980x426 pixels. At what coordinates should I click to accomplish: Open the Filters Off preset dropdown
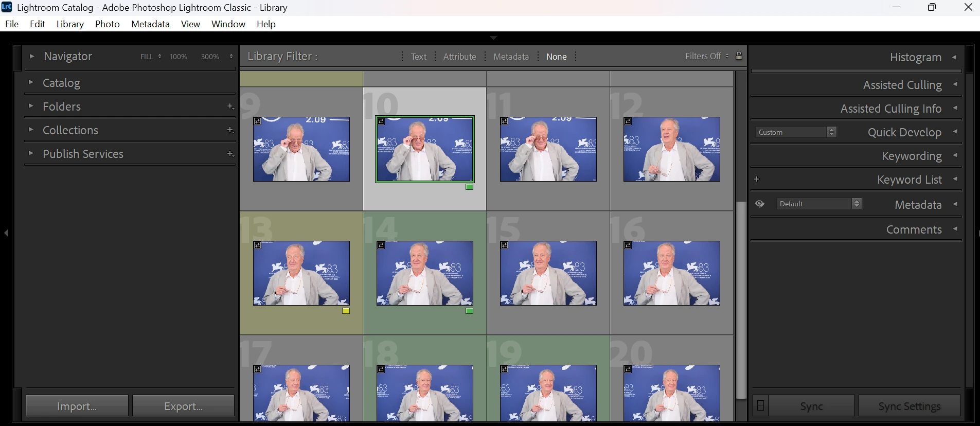tap(707, 56)
